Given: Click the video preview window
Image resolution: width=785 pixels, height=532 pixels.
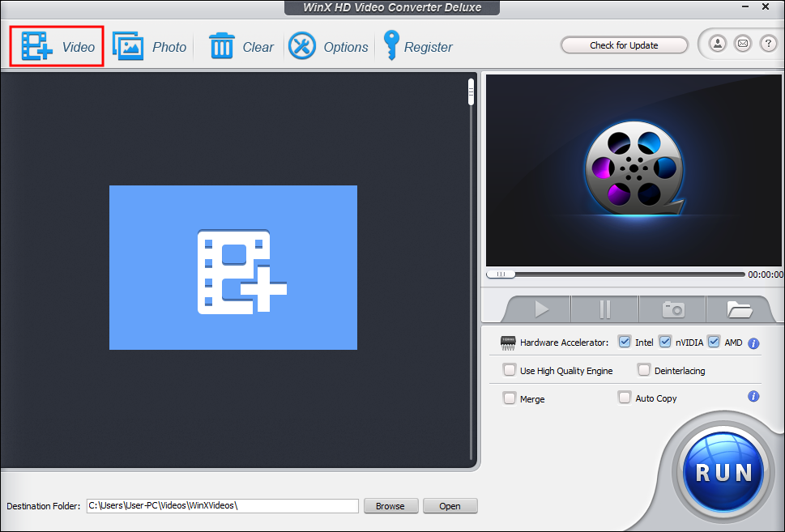Looking at the screenshot, I should [634, 171].
